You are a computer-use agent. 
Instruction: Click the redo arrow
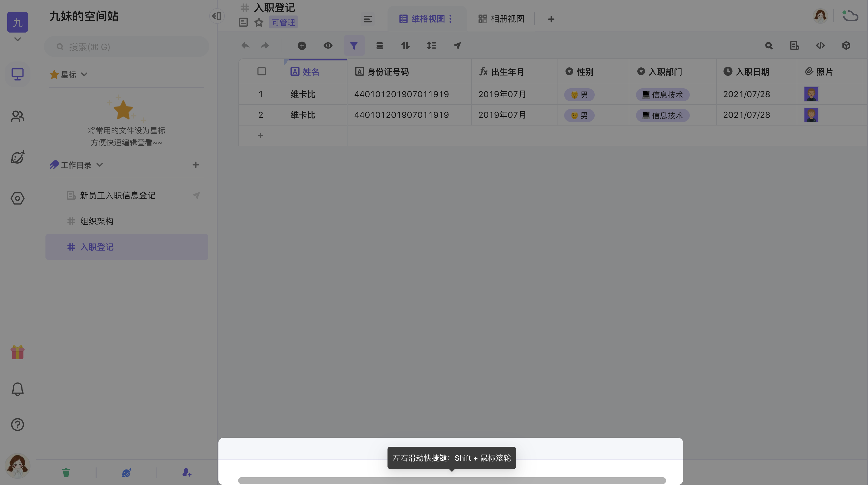tap(265, 45)
